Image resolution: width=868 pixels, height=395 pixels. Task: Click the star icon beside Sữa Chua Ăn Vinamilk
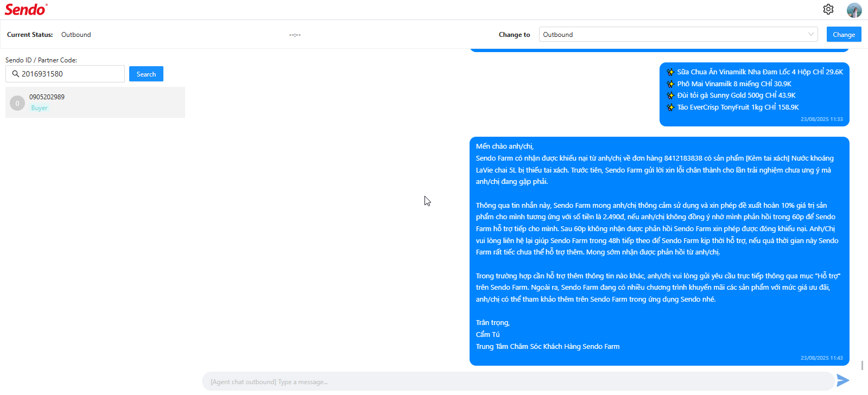tap(670, 72)
